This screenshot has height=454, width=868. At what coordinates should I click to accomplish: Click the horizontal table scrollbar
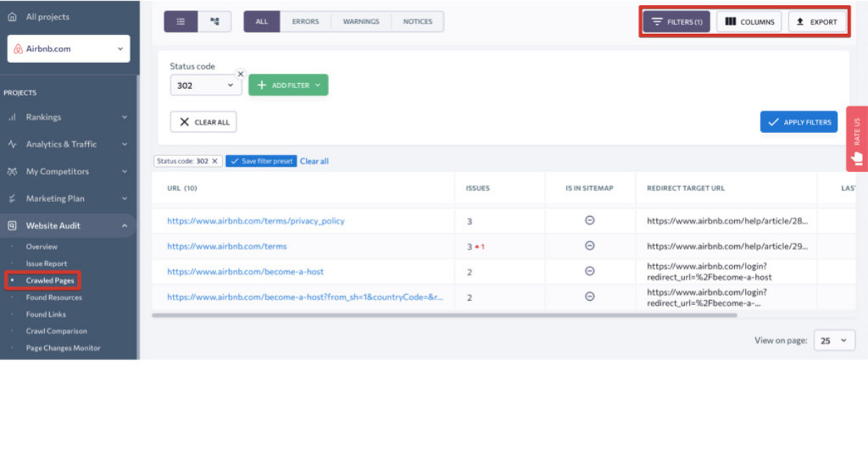coord(444,315)
